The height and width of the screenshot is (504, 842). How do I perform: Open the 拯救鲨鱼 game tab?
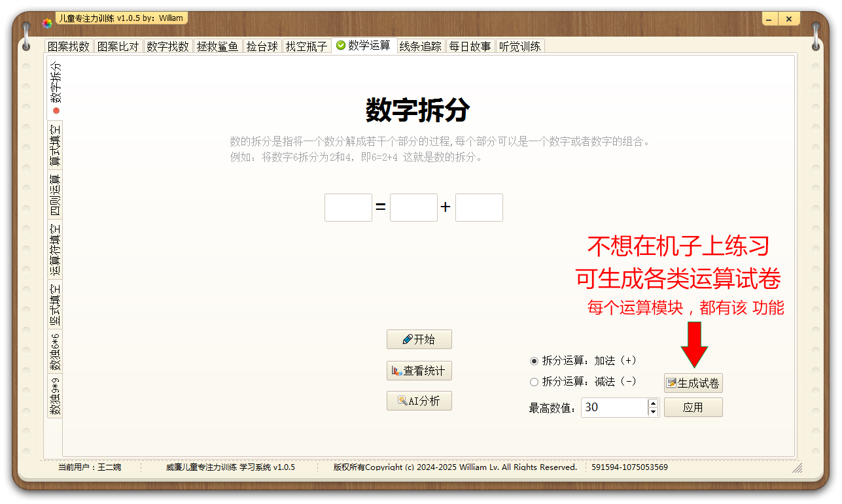point(217,45)
